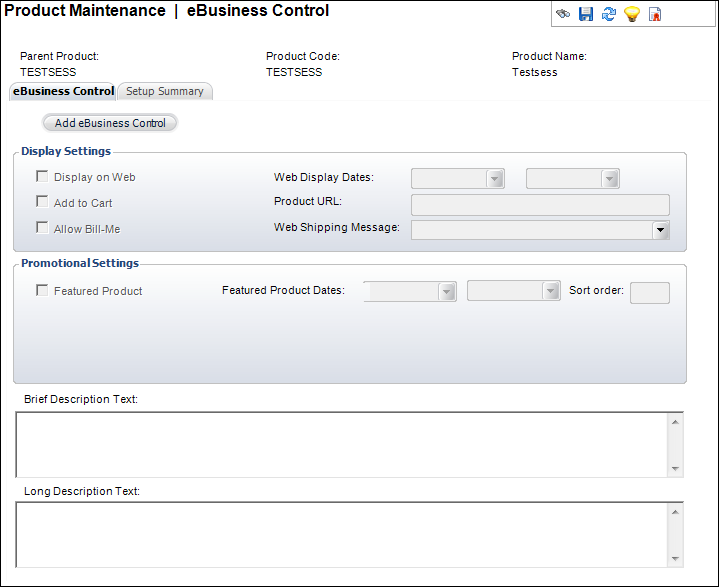Click the Sort order input box
Image resolution: width=719 pixels, height=587 pixels.
pos(650,292)
